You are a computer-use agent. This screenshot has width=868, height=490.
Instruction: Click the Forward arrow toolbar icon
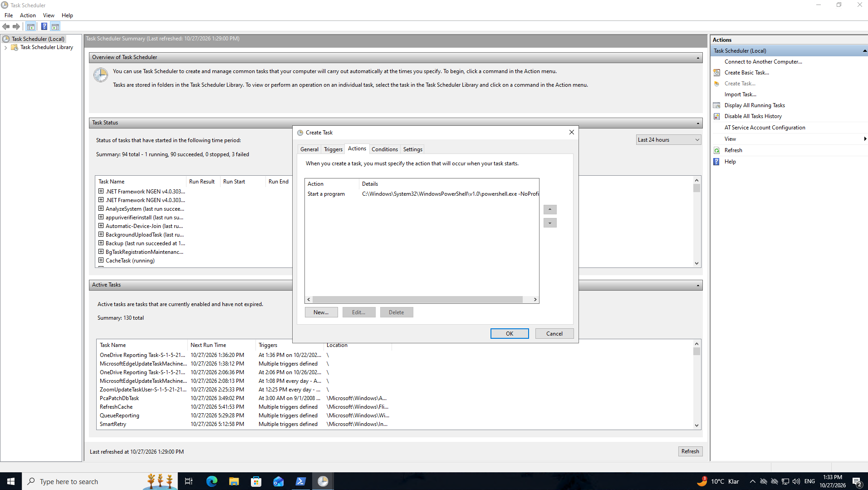[x=16, y=27]
